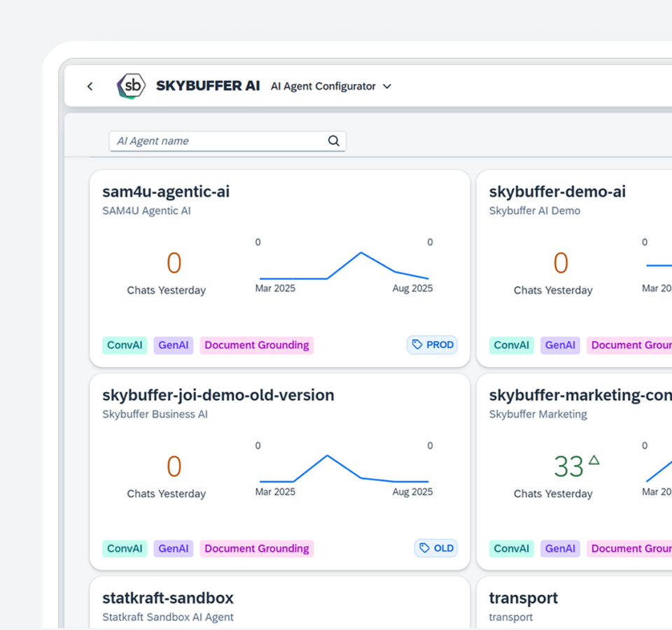This screenshot has height=630, width=672.
Task: Click the OLD tag icon
Action: point(425,548)
